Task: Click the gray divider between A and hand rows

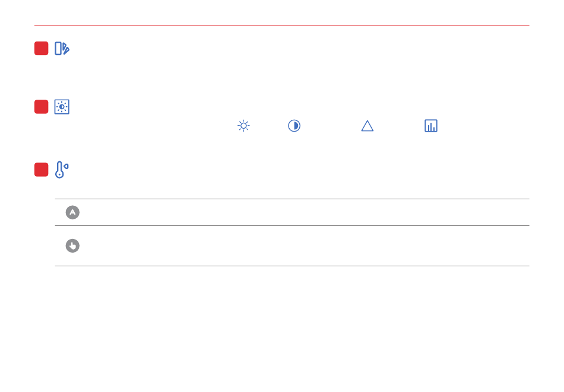Action: [292, 225]
